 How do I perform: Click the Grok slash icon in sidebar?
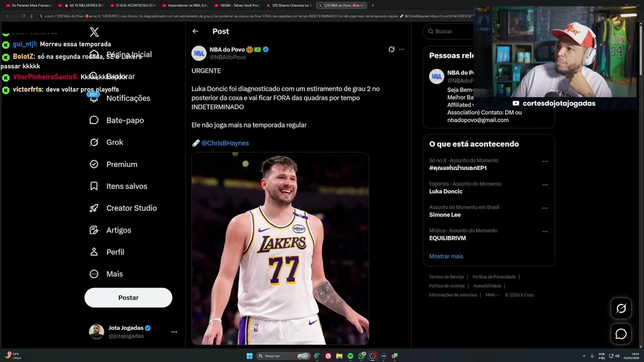click(94, 142)
